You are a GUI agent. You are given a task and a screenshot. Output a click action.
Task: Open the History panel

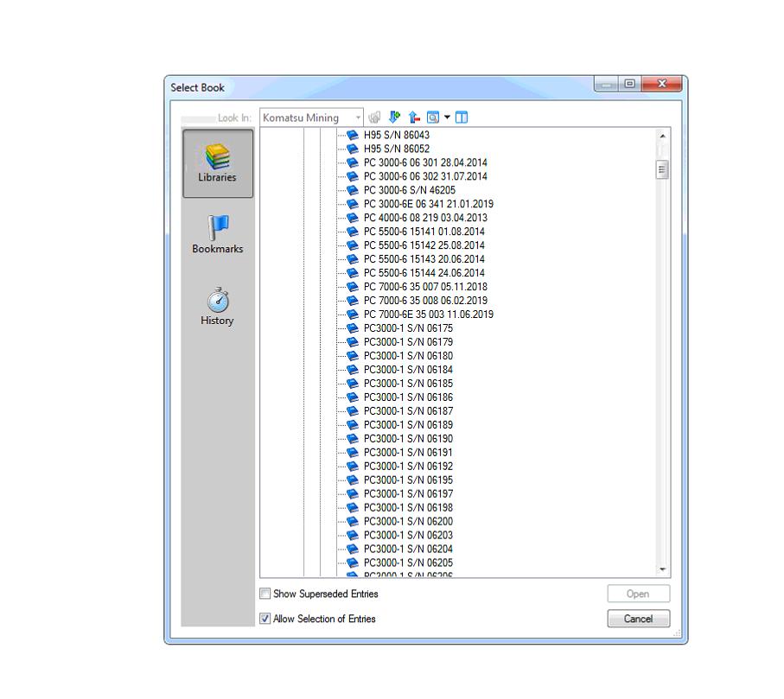pyautogui.click(x=217, y=308)
